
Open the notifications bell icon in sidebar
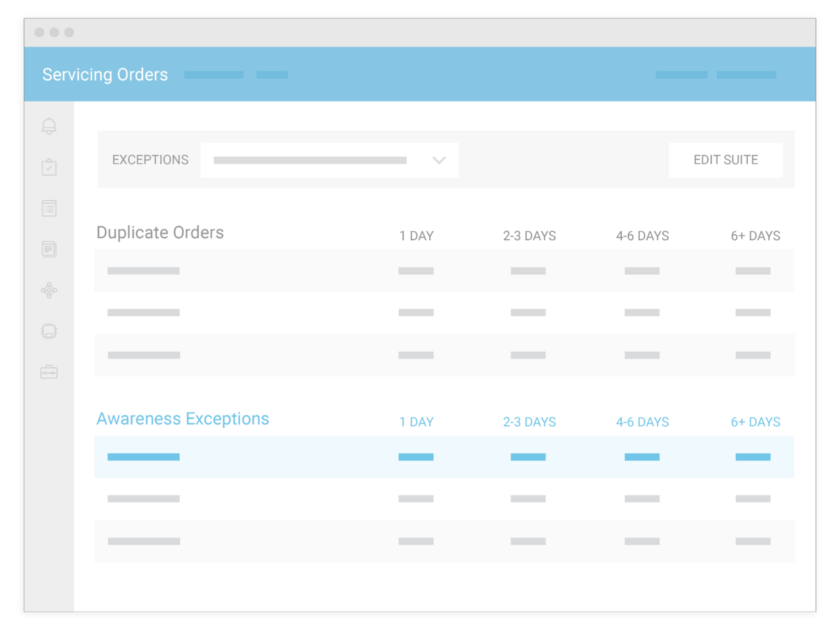[49, 126]
